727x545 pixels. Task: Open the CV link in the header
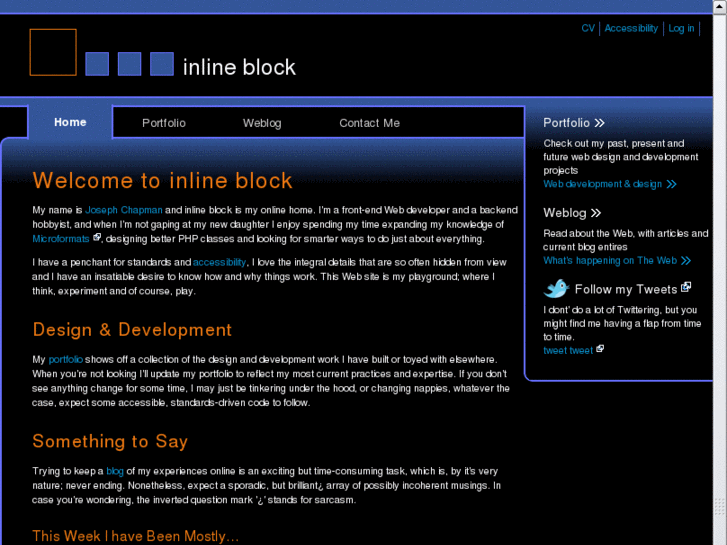click(x=588, y=28)
